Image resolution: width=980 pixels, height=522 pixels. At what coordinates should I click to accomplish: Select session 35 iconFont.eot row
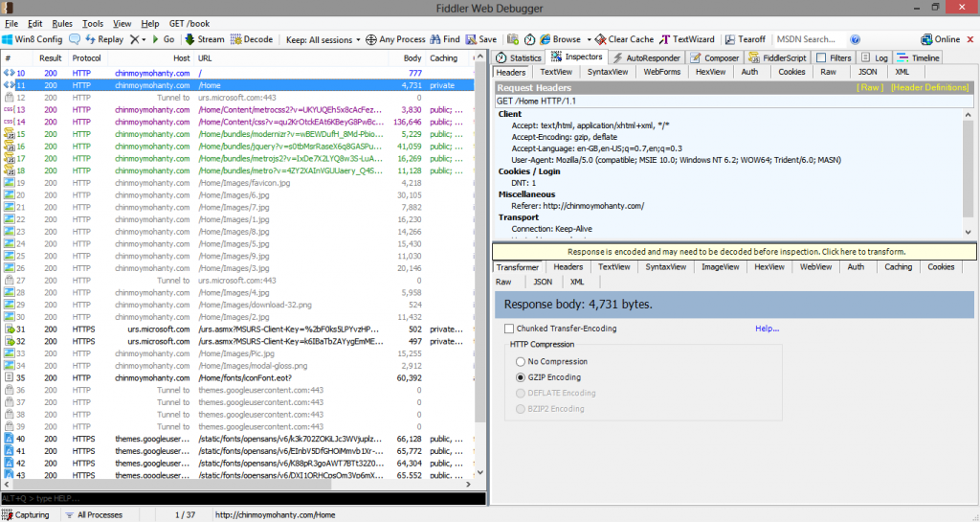click(x=237, y=378)
